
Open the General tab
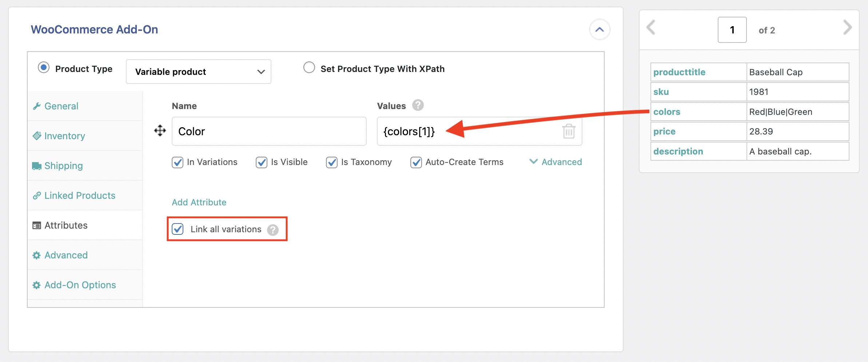(61, 106)
